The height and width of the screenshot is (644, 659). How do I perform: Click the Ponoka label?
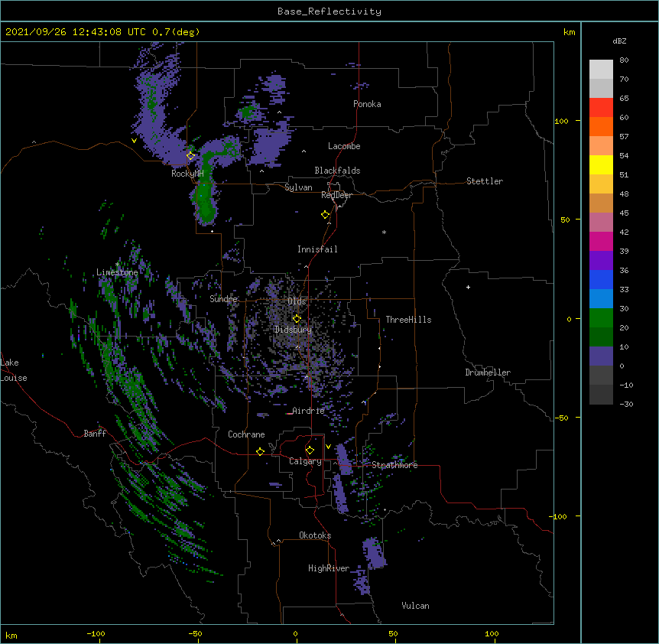pos(367,104)
